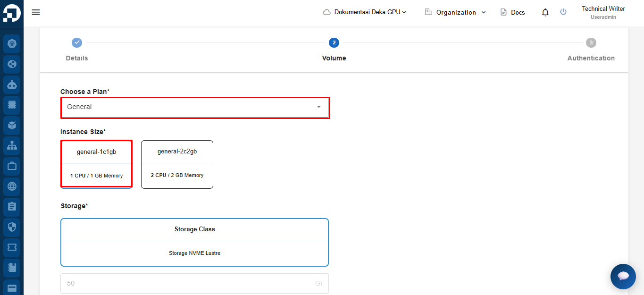Viewport: 644px width, 295px height.
Task: Open the shield security sidebar icon
Action: 12,227
